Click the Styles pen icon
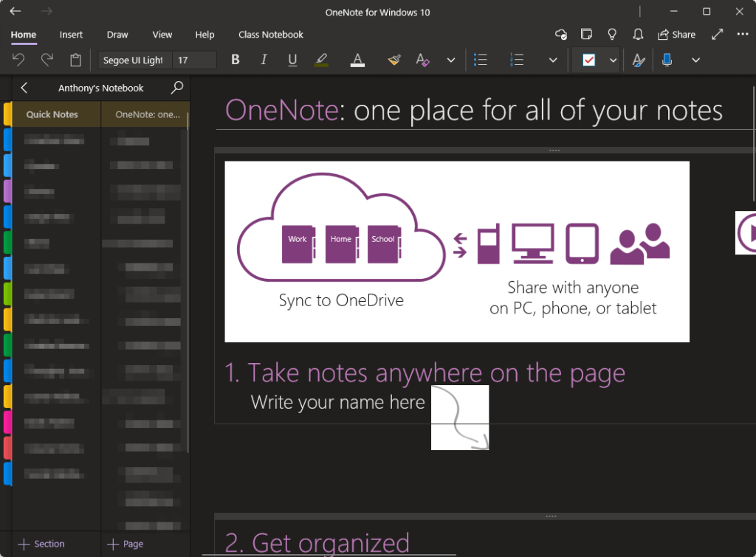Viewport: 756px width, 557px height. point(639,60)
